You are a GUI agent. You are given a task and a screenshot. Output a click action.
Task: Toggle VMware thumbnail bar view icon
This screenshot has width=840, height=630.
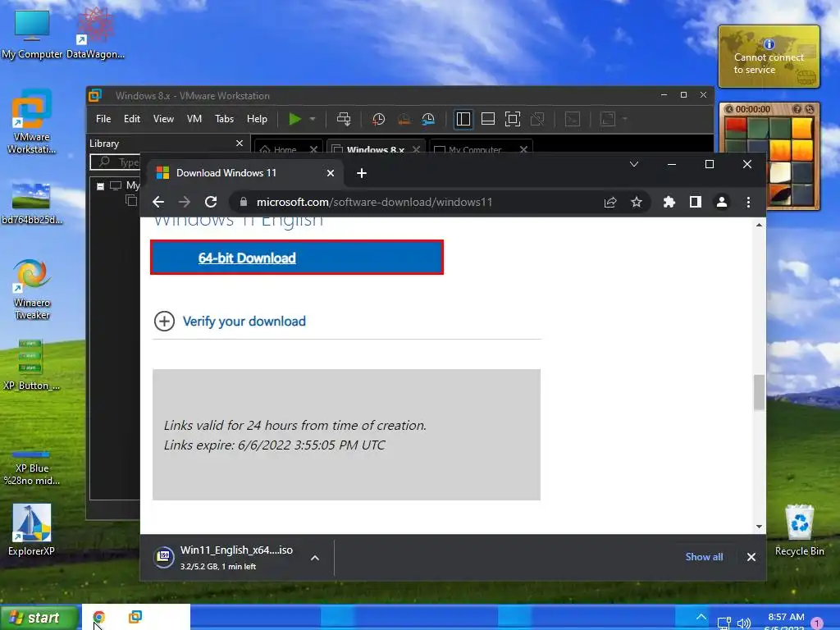pos(487,119)
